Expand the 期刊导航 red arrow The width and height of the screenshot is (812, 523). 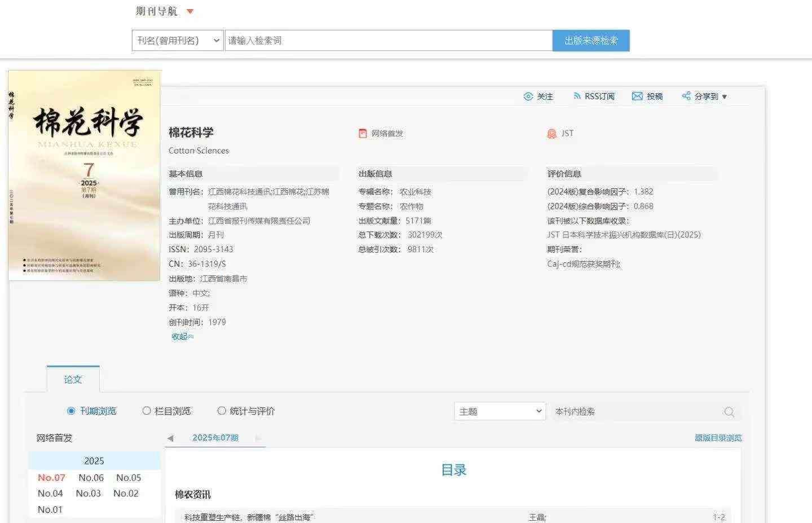coord(190,11)
